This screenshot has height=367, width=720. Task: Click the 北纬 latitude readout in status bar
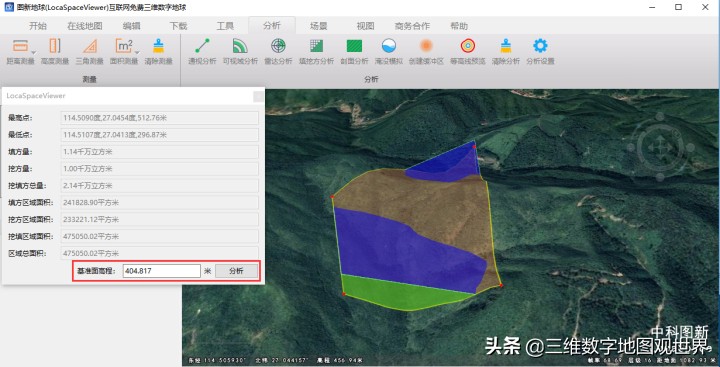click(281, 360)
